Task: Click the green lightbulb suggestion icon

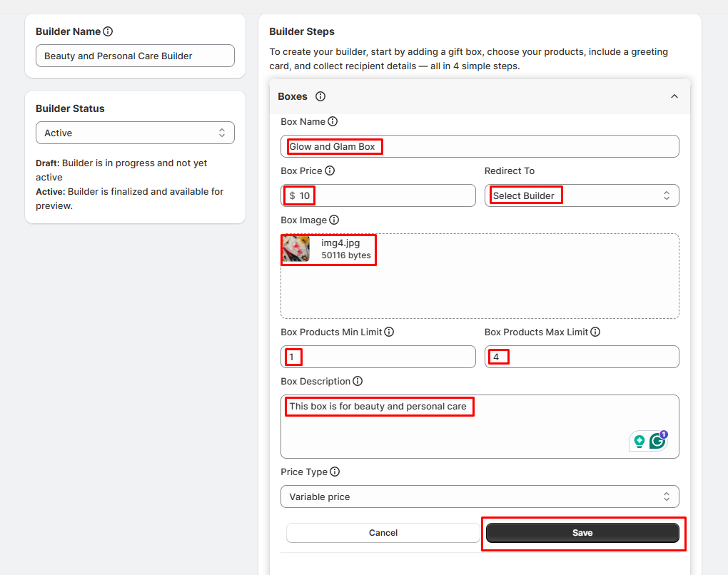Action: click(639, 441)
